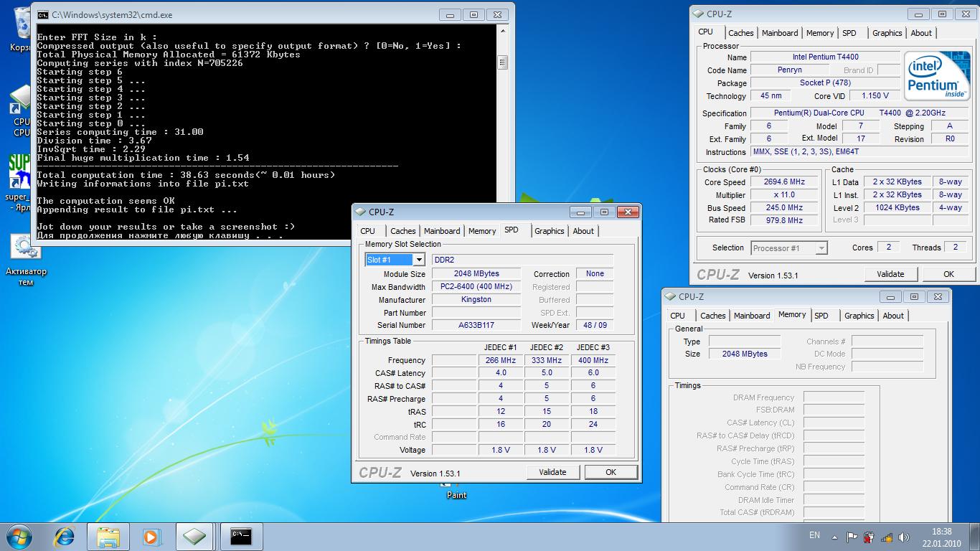Select Memory tab in the SPD CPU-Z window
The image size is (980, 551).
point(482,231)
